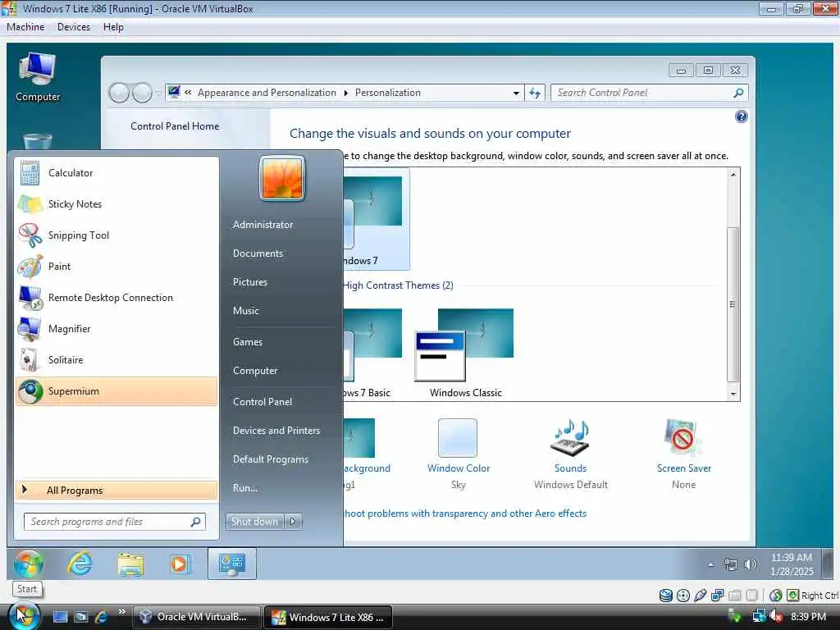
Task: Select the Personalization taskbar button
Action: pyautogui.click(x=232, y=564)
